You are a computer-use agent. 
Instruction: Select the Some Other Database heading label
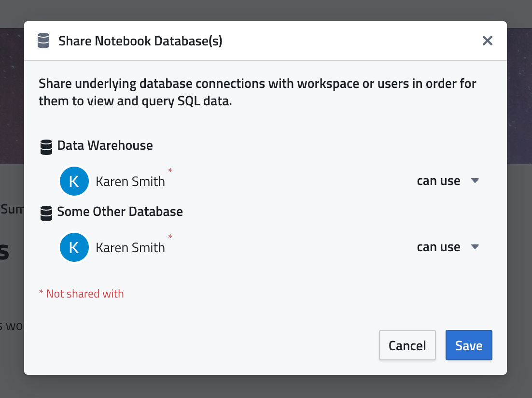(120, 212)
